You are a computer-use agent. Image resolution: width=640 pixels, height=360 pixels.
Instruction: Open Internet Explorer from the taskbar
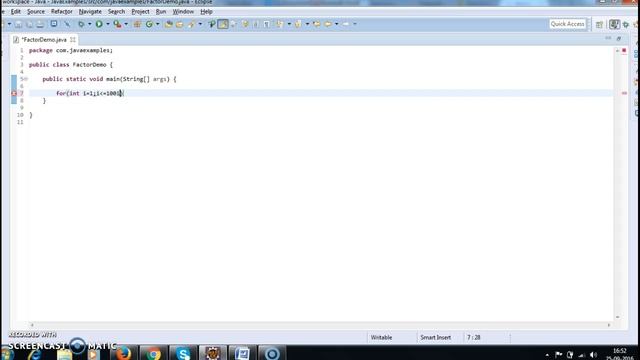tap(36, 354)
